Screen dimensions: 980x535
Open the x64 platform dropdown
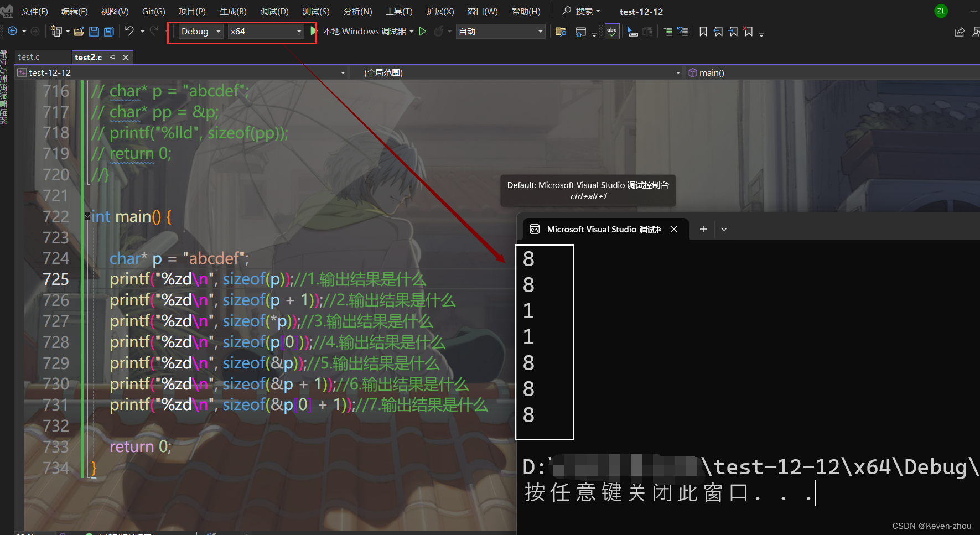tap(266, 32)
